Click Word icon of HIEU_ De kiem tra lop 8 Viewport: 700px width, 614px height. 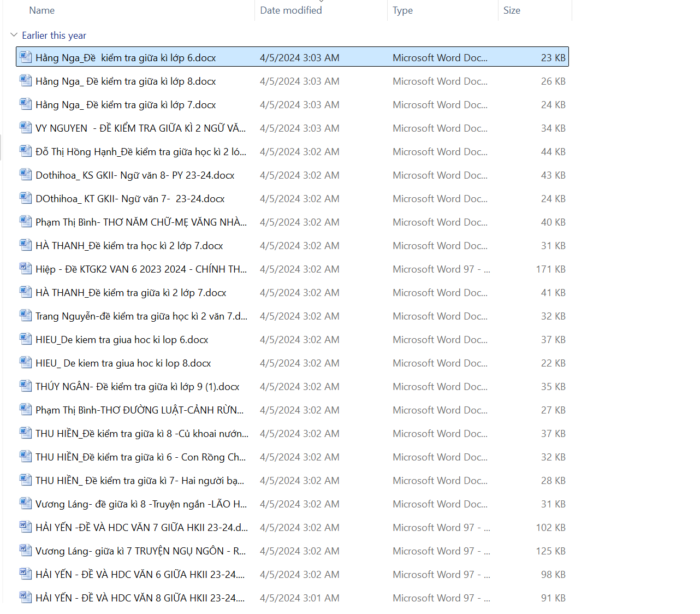pos(26,362)
